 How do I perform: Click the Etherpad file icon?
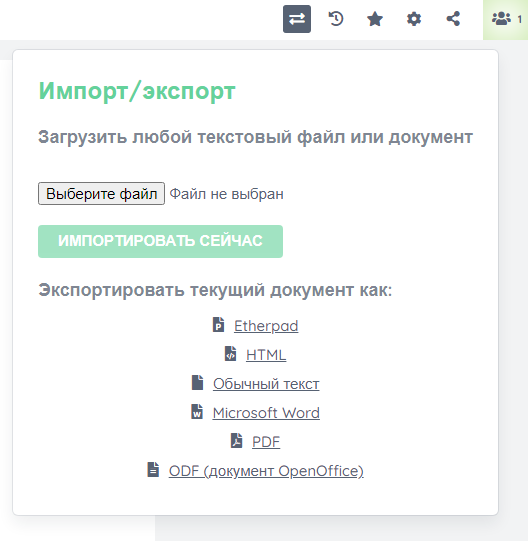point(218,325)
